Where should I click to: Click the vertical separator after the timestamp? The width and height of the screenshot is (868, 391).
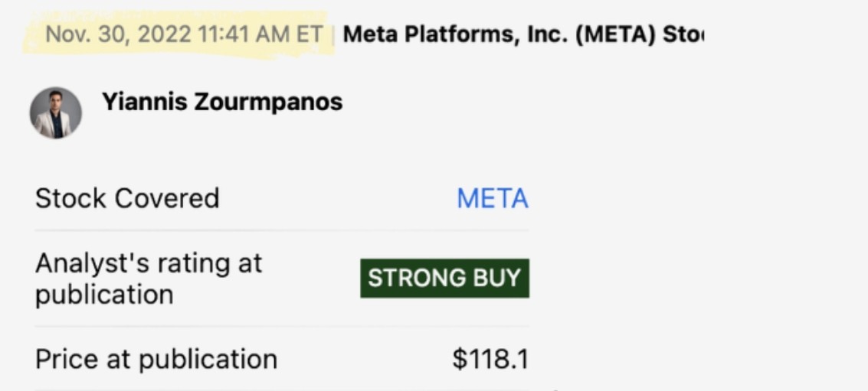point(334,34)
